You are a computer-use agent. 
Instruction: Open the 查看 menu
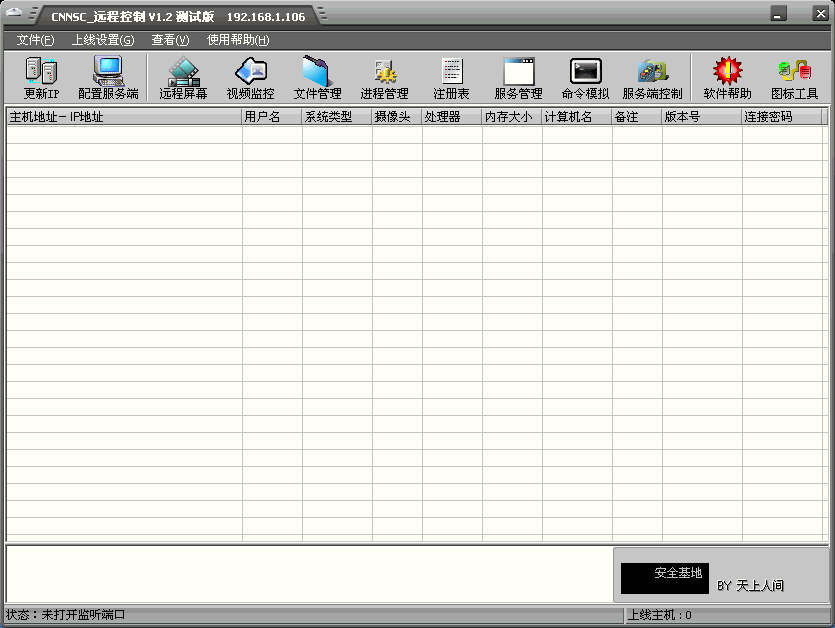click(168, 40)
